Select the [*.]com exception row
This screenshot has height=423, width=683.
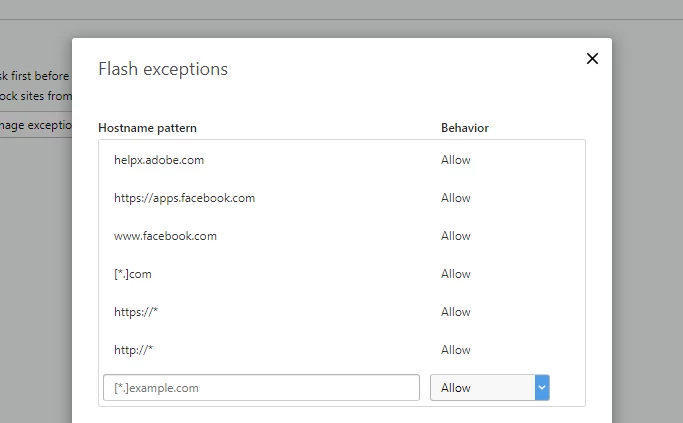(342, 274)
